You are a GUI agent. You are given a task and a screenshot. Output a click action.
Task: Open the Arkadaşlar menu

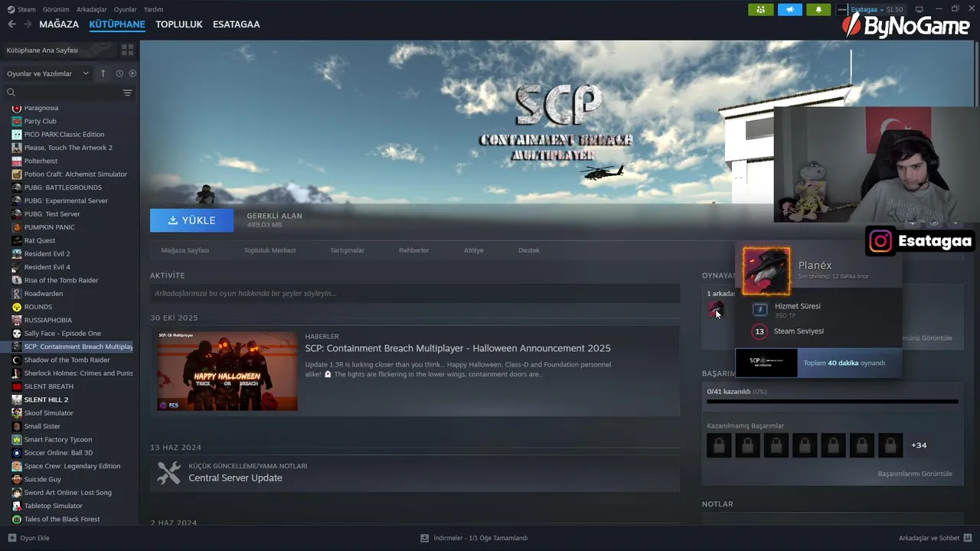(x=92, y=9)
